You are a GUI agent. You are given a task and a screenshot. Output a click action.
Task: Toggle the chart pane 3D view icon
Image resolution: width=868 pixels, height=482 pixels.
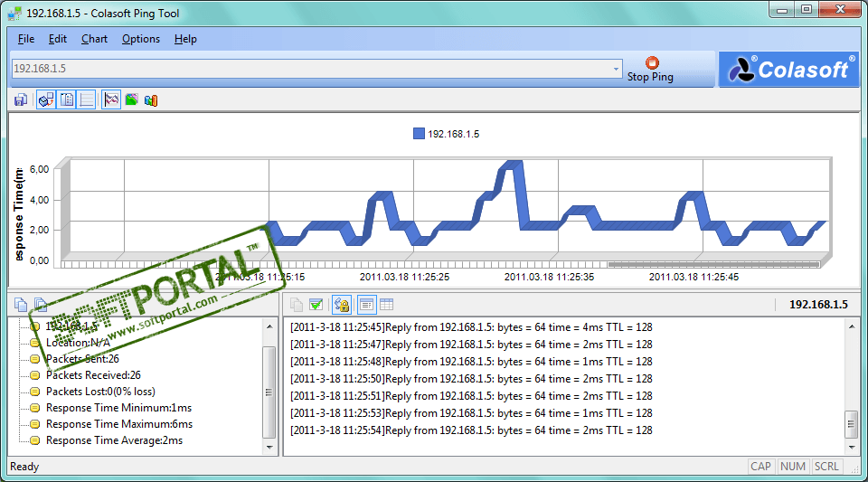pos(46,100)
